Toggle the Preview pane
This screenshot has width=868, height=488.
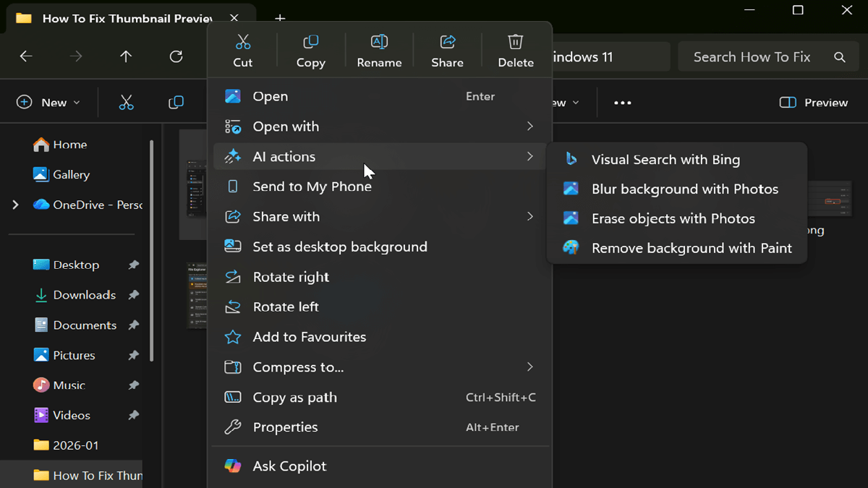(x=813, y=103)
